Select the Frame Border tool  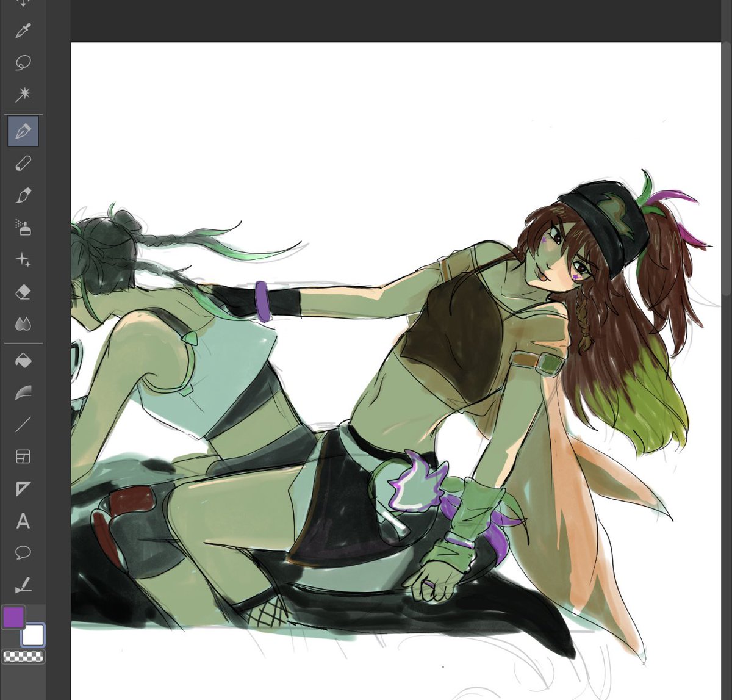(23, 456)
